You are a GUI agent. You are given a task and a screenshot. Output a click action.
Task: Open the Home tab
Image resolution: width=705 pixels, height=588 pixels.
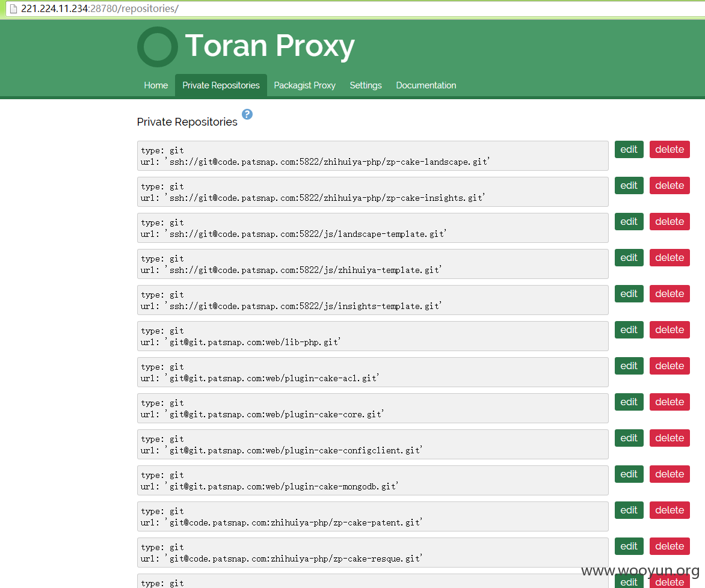point(156,85)
